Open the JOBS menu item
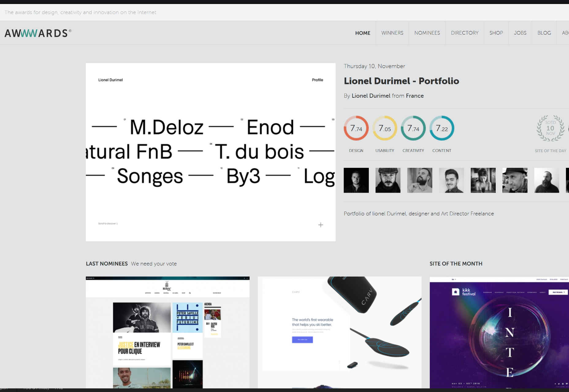The height and width of the screenshot is (392, 569). pos(520,33)
